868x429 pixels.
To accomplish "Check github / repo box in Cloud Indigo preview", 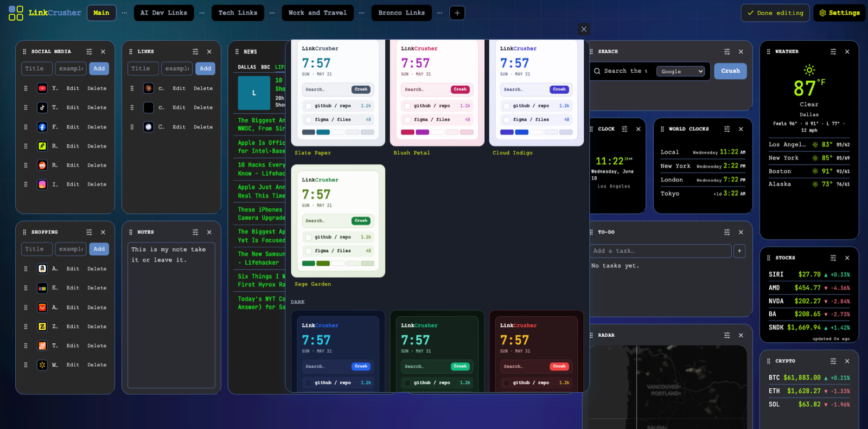I will point(507,106).
